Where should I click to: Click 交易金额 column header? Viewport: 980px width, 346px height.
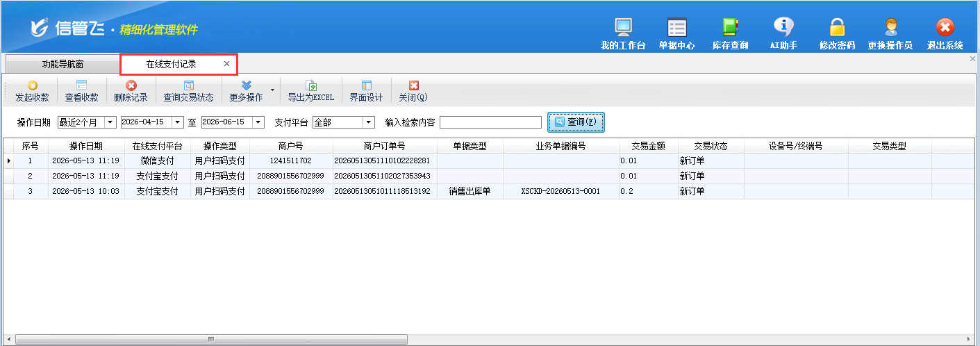point(649,146)
